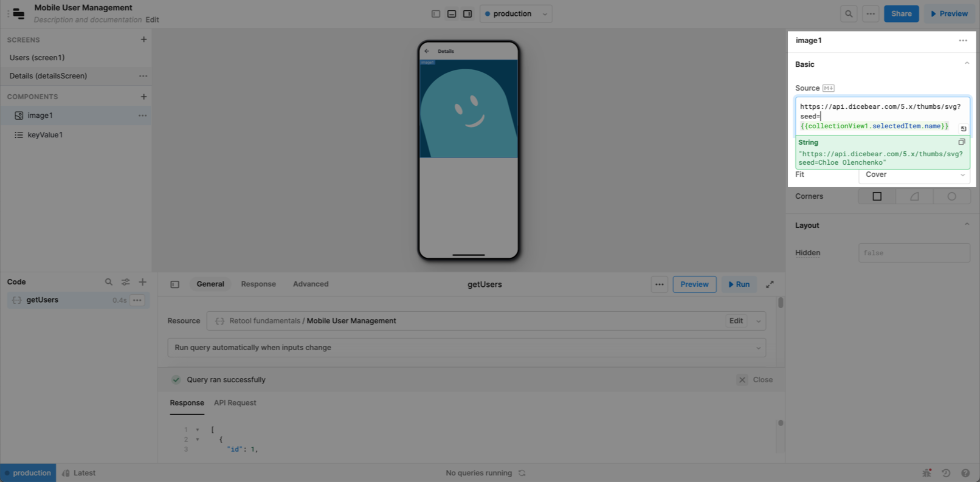Image resolution: width=980 pixels, height=482 pixels.
Task: Open the production environment dropdown
Action: (x=516, y=14)
